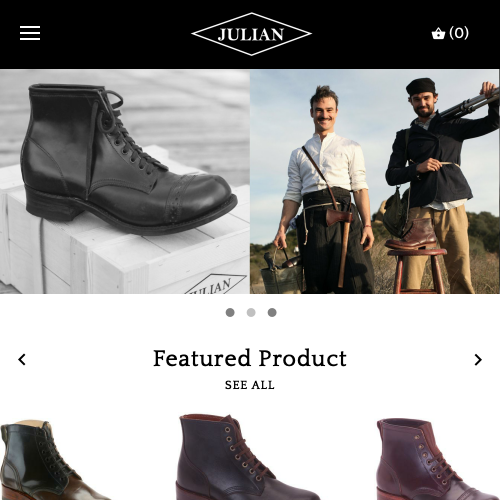Click the SEE ALL link
Image resolution: width=500 pixels, height=500 pixels.
250,385
